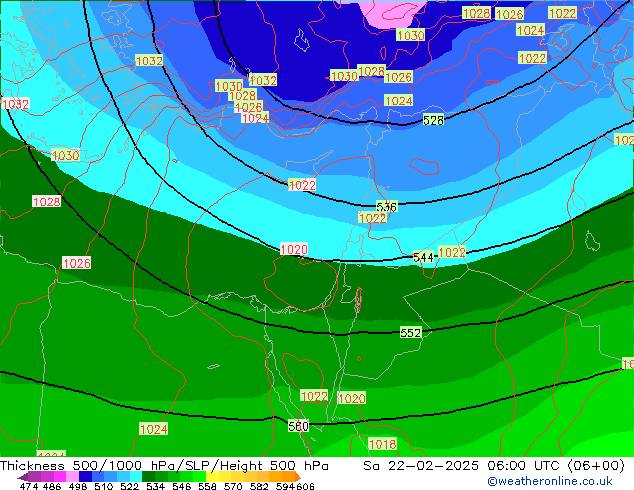Image resolution: width=634 pixels, height=490 pixels.
Task: Click the '510' legend value
Action: pyautogui.click(x=104, y=486)
